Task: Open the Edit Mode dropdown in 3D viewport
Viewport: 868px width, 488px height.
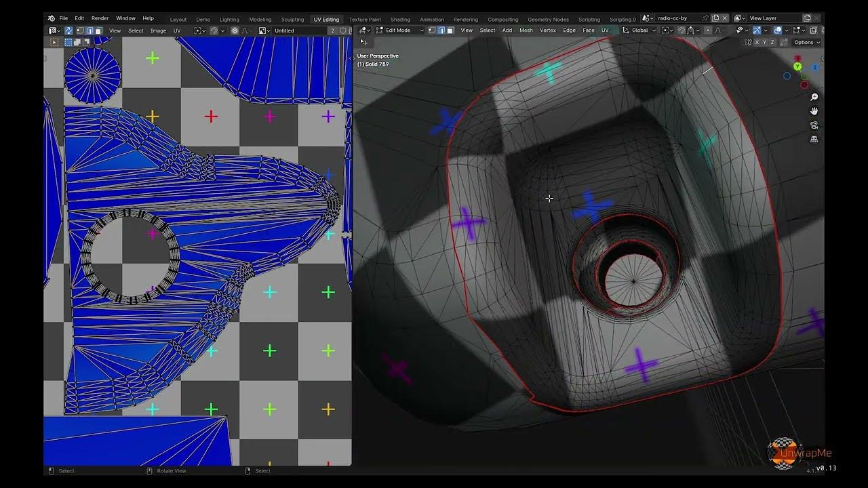Action: pyautogui.click(x=400, y=30)
